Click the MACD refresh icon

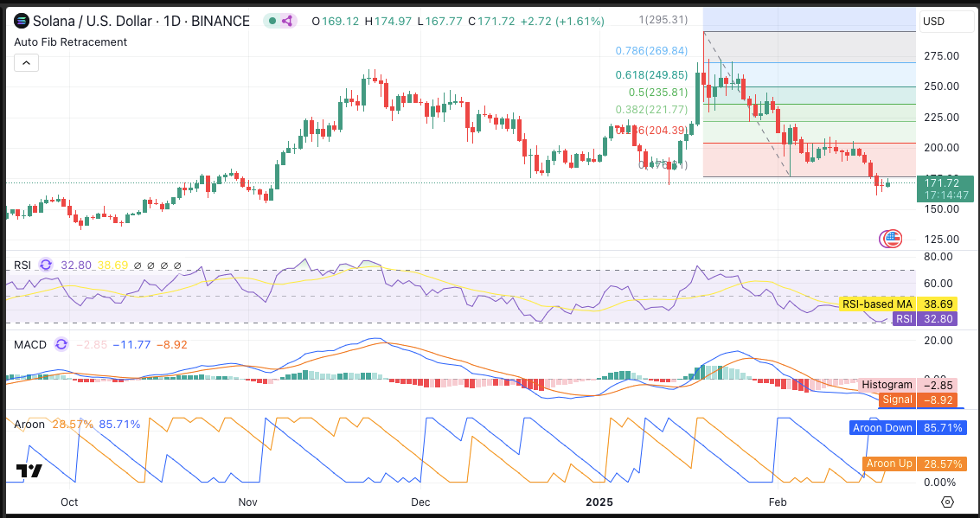tap(61, 344)
